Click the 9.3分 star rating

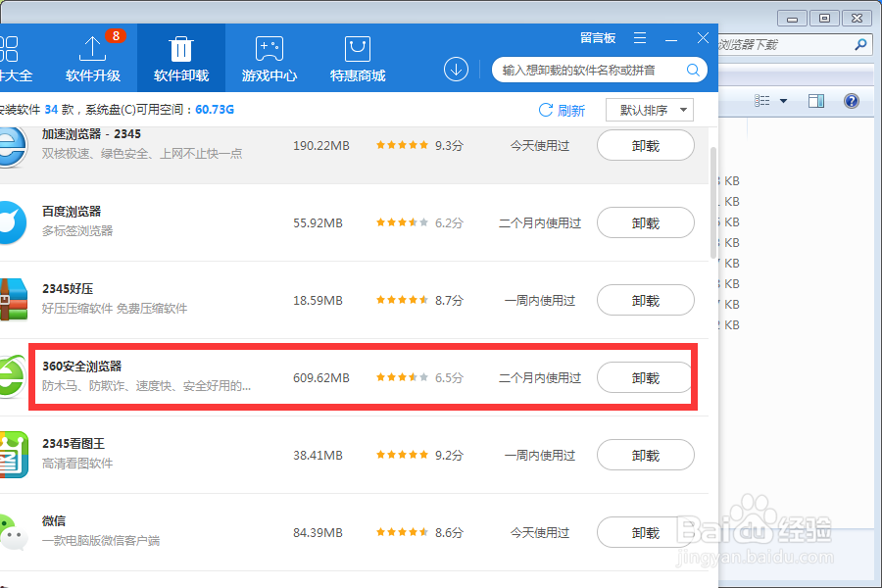pyautogui.click(x=419, y=146)
